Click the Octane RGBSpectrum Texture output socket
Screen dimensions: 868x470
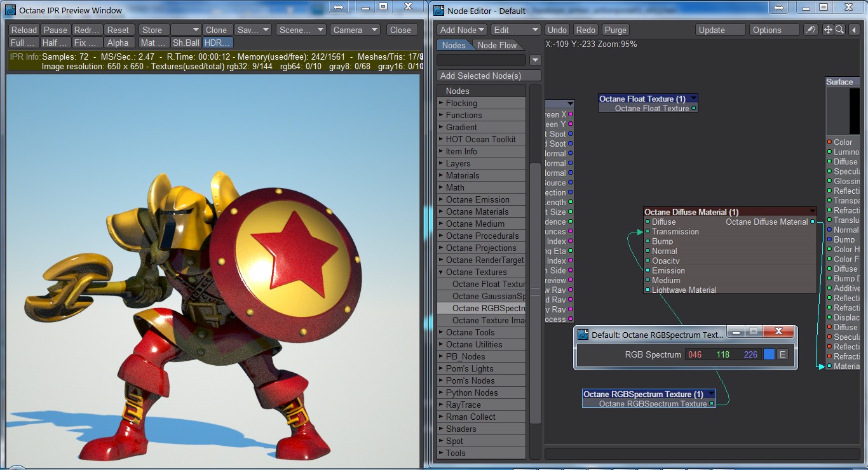coord(712,404)
